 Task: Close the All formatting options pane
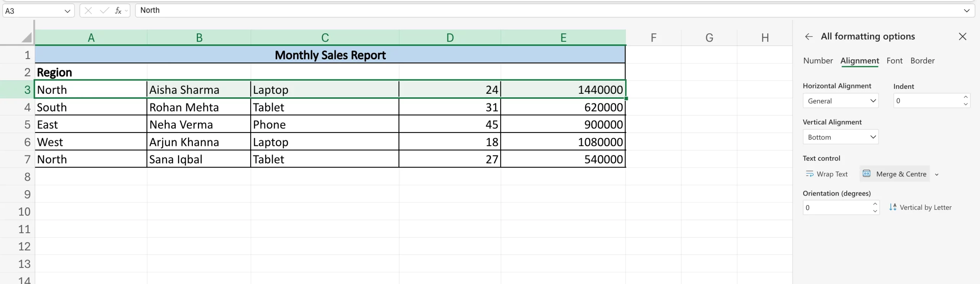[x=962, y=36]
